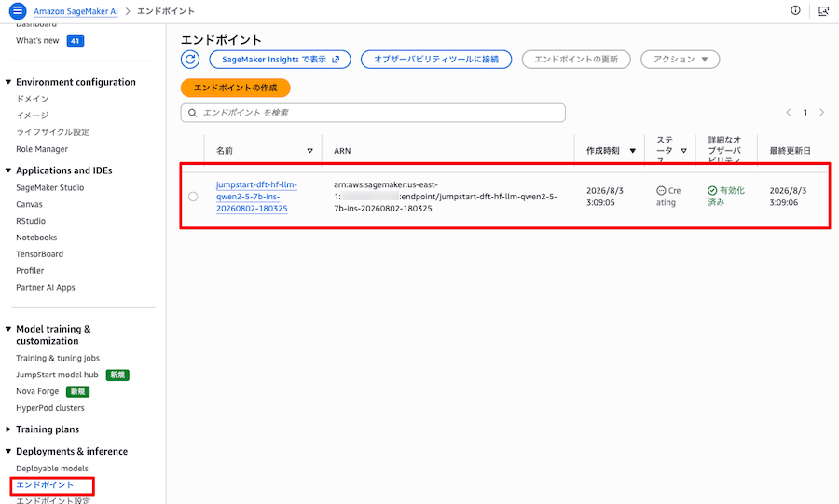The height and width of the screenshot is (504, 839).
Task: Go to next page arrow
Action: [822, 112]
